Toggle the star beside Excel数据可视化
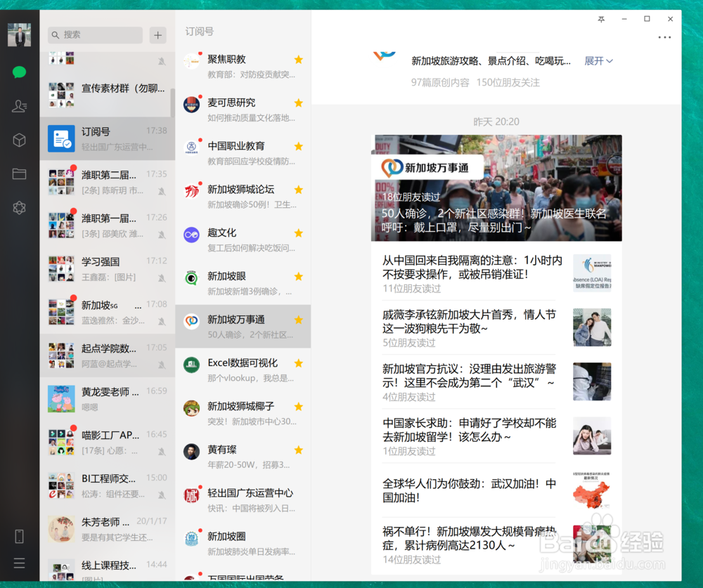This screenshot has width=703, height=588. point(298,363)
